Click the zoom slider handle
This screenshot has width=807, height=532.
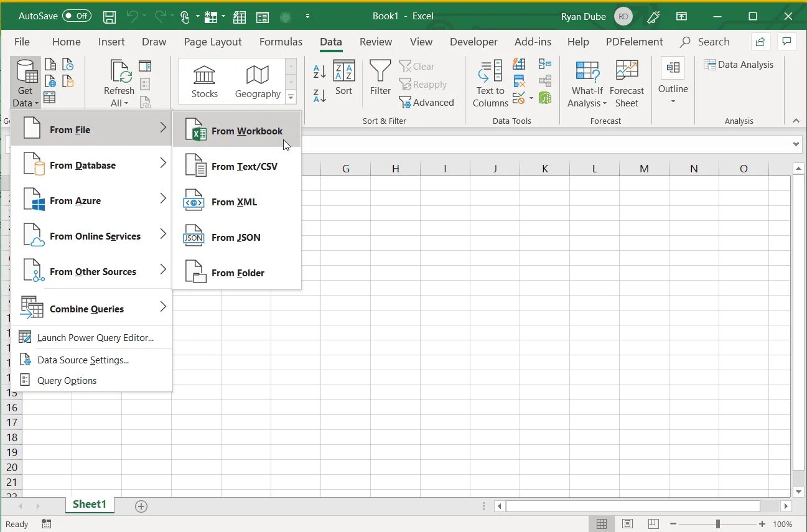(x=717, y=524)
